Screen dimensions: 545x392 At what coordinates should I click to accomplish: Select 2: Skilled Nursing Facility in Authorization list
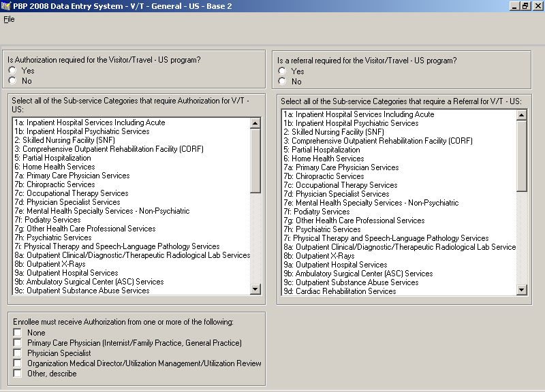pyautogui.click(x=131, y=140)
